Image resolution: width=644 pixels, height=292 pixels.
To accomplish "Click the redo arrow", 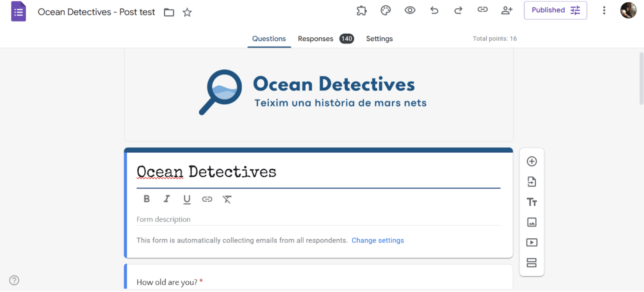I will 458,11.
